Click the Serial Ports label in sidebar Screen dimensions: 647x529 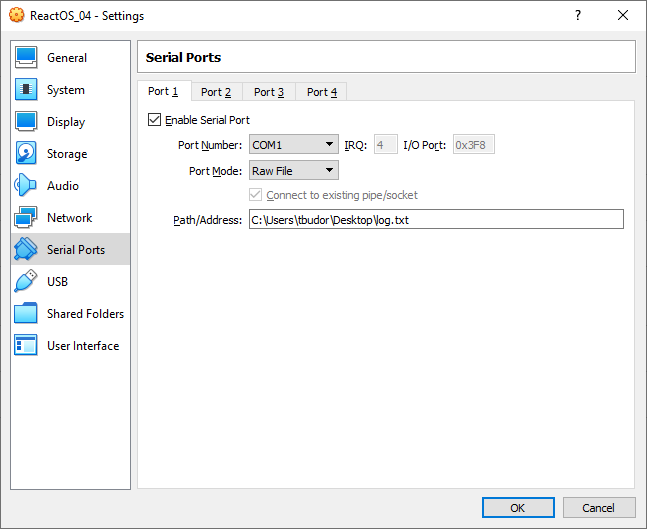[x=76, y=250]
